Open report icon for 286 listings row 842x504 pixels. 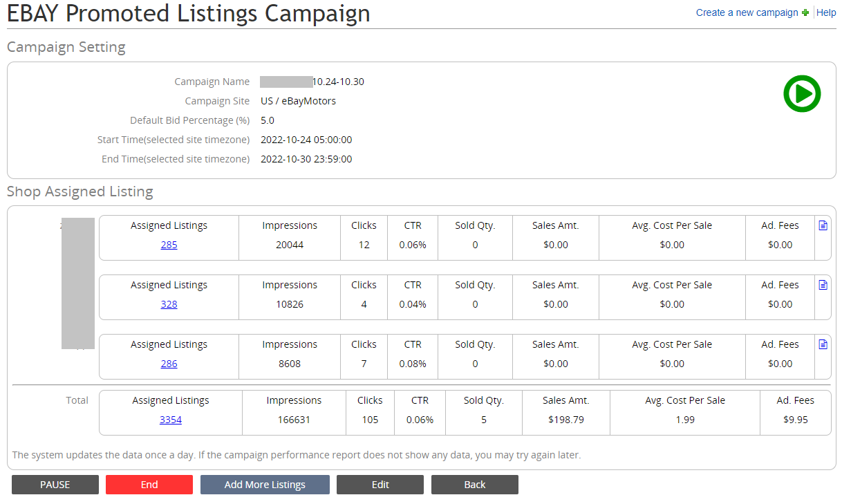pos(823,344)
